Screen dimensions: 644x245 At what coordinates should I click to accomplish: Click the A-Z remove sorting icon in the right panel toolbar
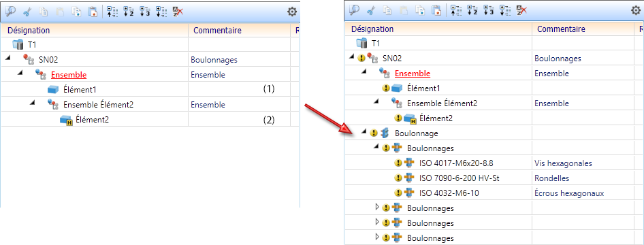pyautogui.click(x=521, y=10)
